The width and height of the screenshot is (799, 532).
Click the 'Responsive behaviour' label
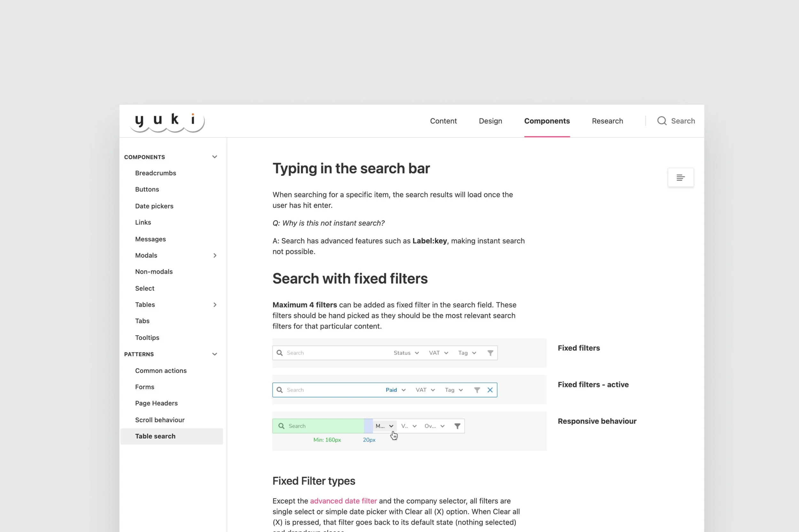tap(597, 421)
